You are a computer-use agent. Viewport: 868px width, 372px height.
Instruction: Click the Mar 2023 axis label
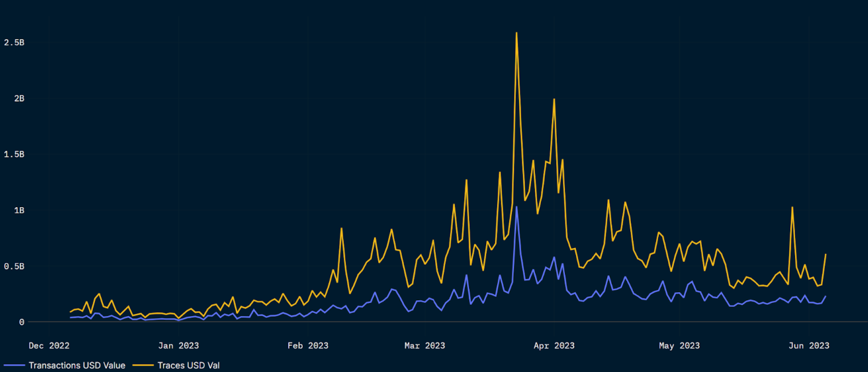tap(425, 346)
